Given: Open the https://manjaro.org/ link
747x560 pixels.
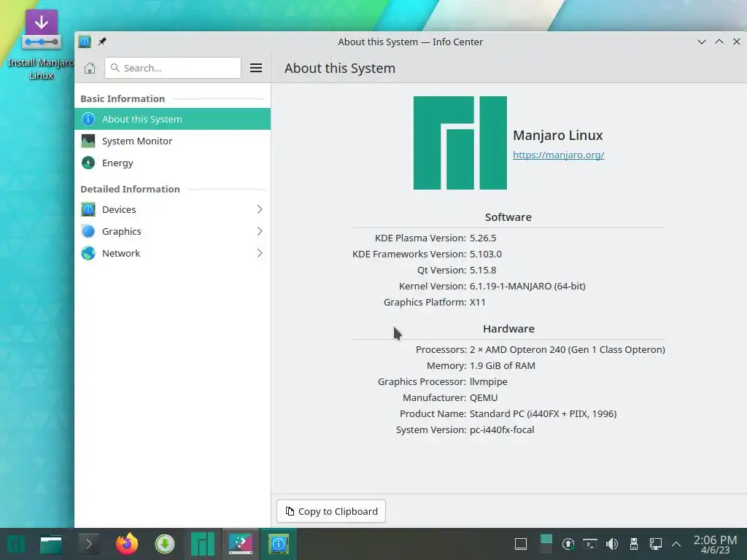Looking at the screenshot, I should (x=558, y=155).
